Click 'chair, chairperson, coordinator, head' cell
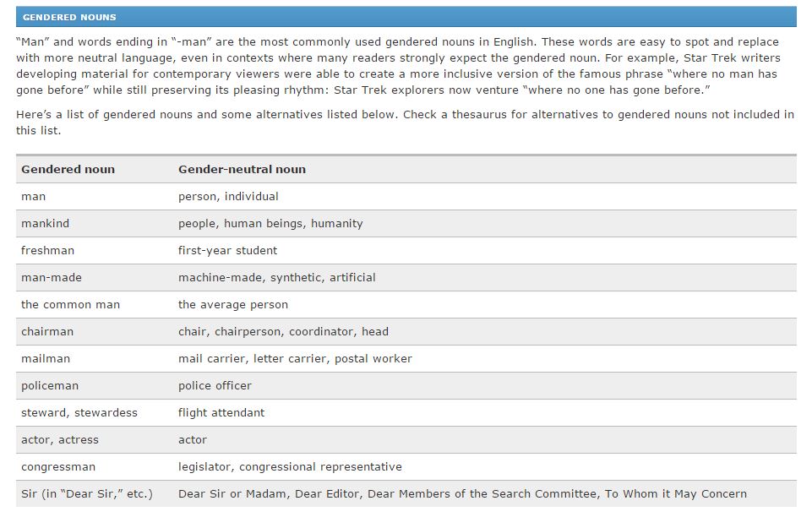Screen dimensions: 812x528 283,331
